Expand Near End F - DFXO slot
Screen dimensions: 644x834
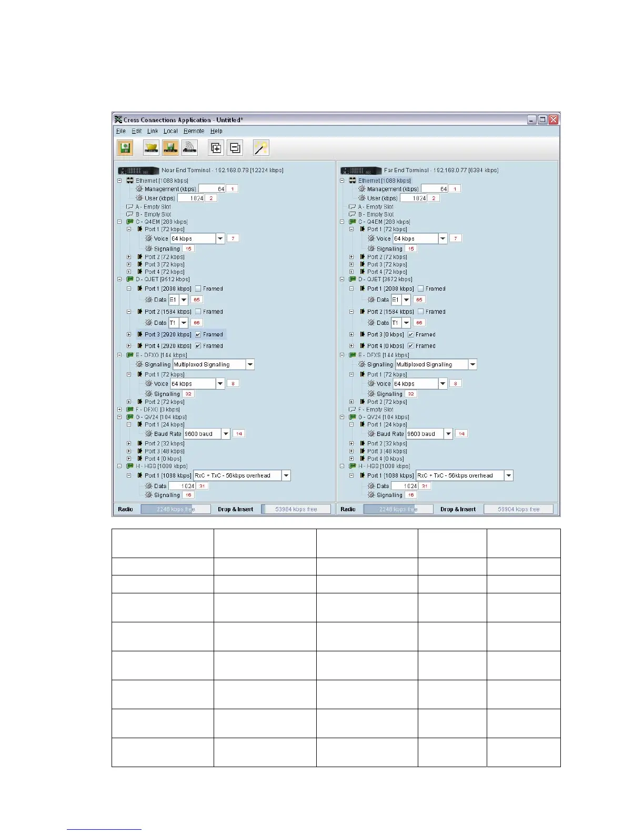[x=119, y=410]
